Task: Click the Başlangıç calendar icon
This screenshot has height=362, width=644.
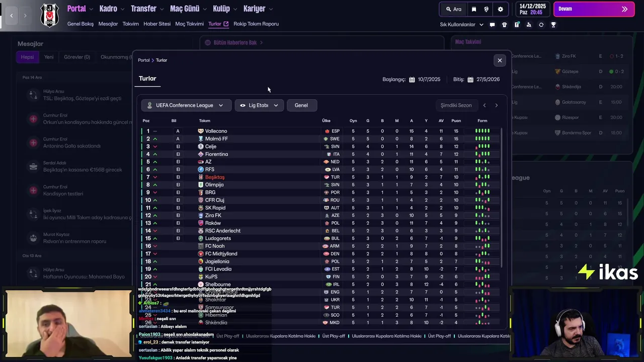Action: 412,79
